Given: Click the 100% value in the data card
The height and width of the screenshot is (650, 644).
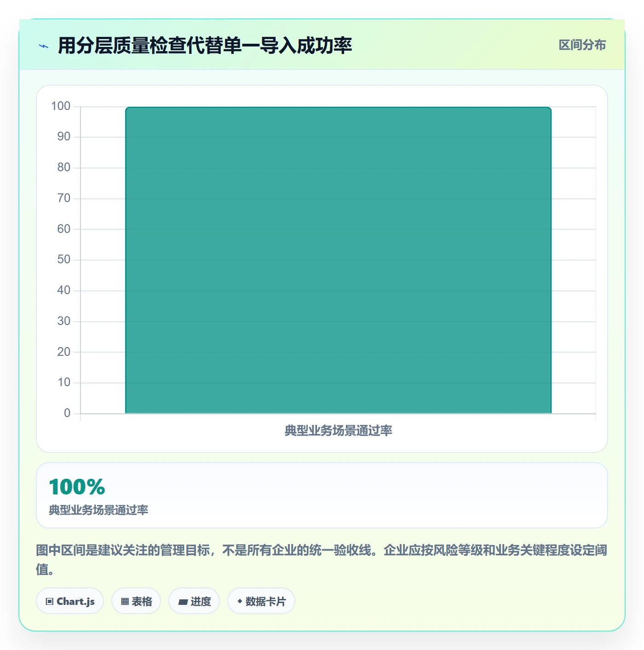Looking at the screenshot, I should tap(77, 487).
